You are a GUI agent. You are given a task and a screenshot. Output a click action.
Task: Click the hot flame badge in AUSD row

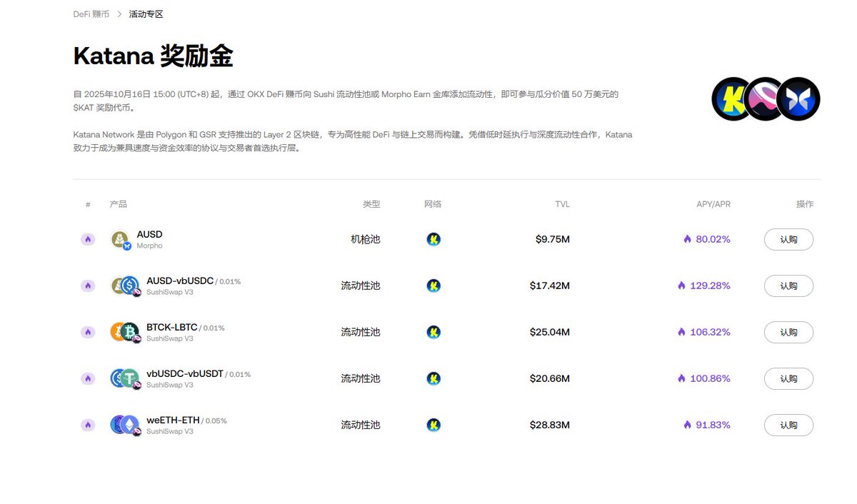[x=88, y=239]
